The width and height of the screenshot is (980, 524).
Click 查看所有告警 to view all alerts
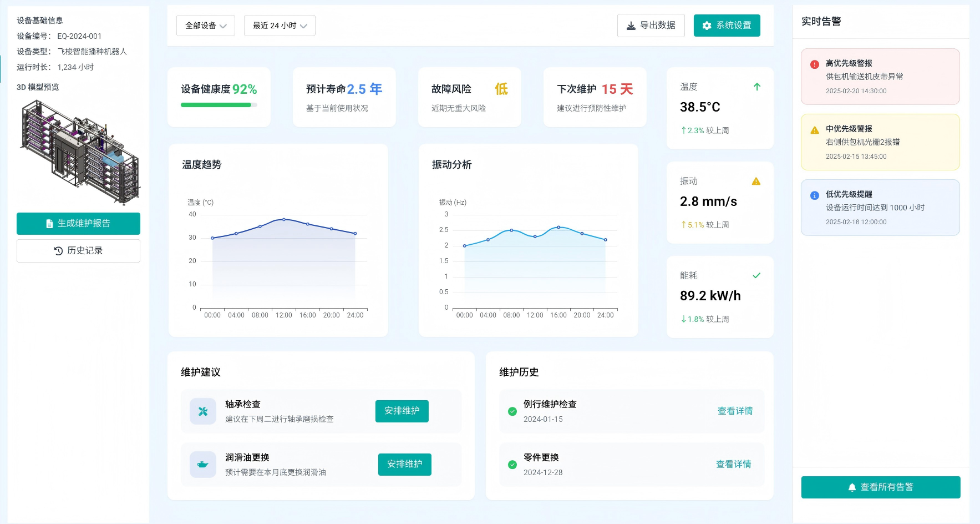click(880, 487)
